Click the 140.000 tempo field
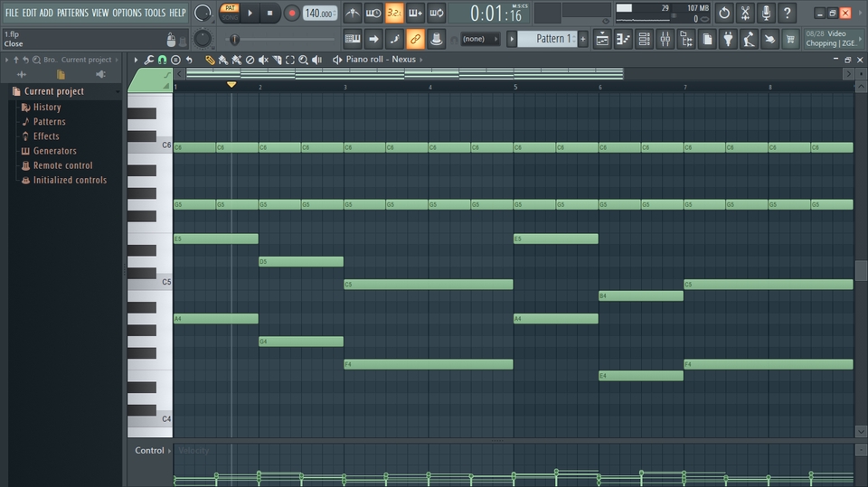 click(x=320, y=14)
